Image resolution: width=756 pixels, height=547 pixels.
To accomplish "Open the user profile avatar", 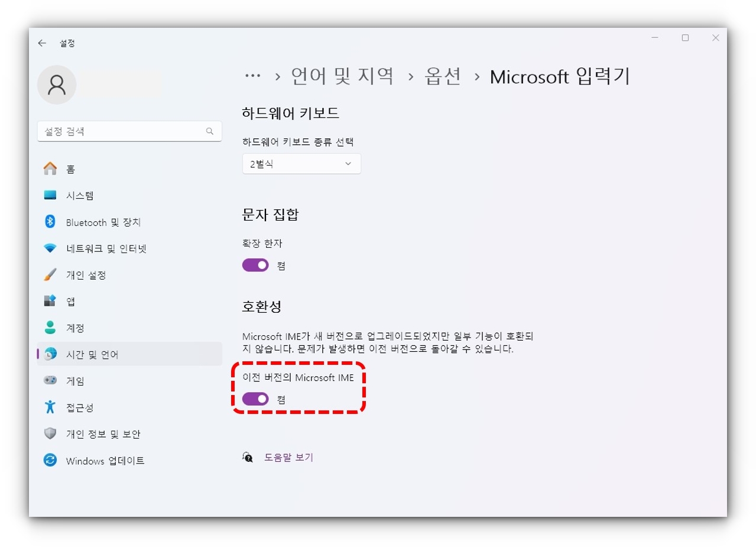I will pos(57,85).
